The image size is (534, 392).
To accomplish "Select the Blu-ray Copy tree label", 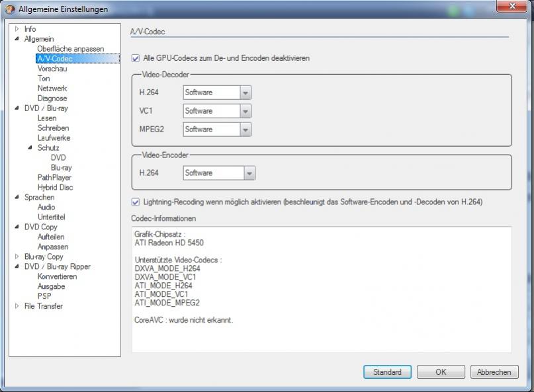I will 44,256.
